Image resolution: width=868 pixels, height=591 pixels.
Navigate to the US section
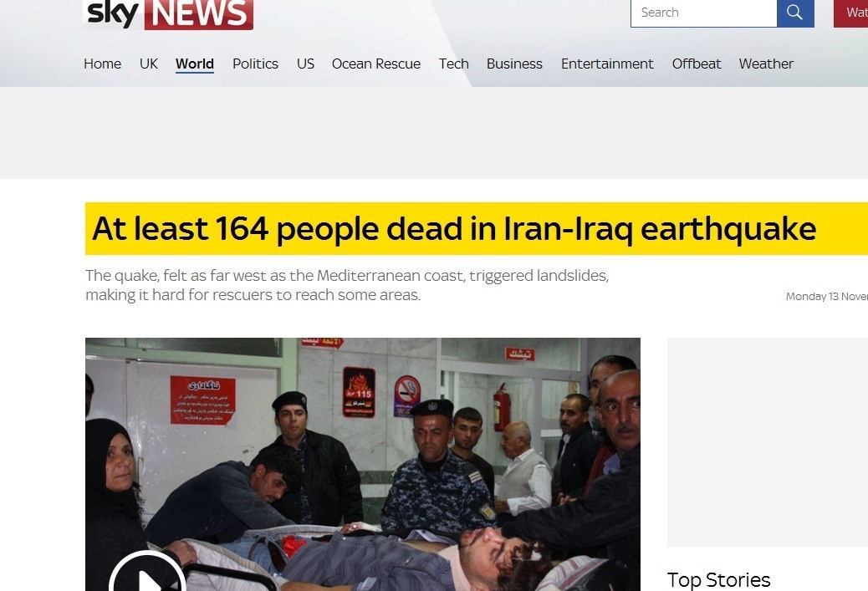(305, 64)
